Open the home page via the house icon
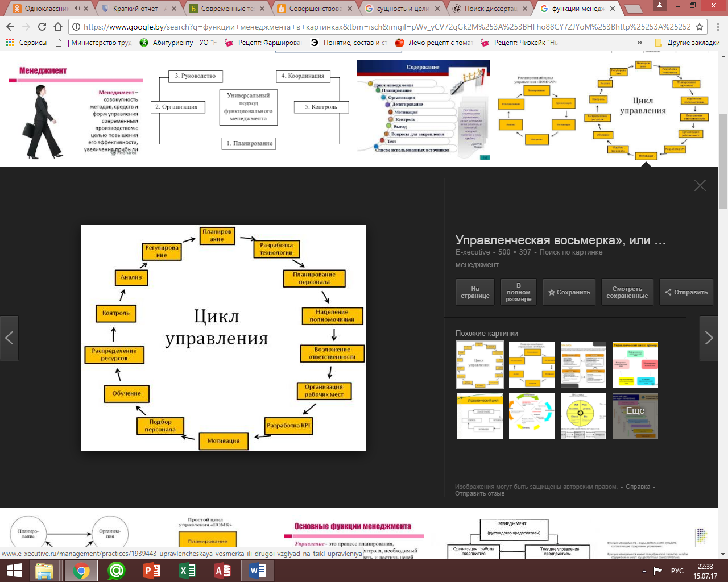The height and width of the screenshot is (582, 728). click(x=58, y=27)
